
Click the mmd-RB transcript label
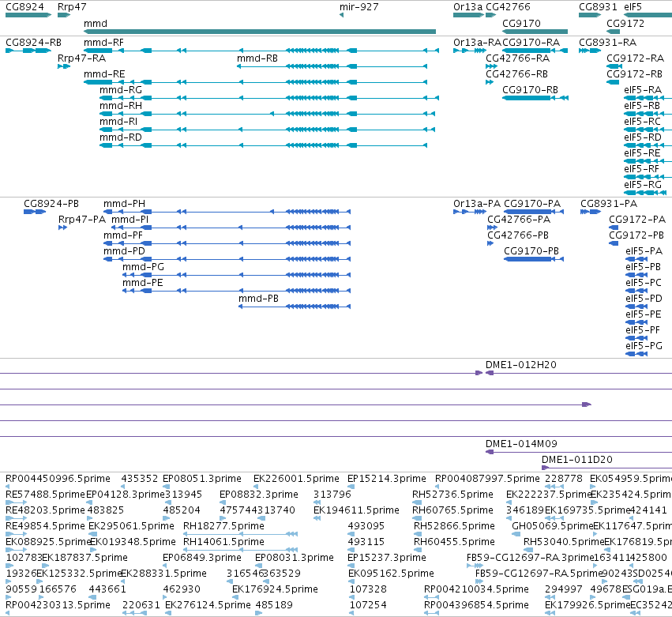click(x=257, y=58)
